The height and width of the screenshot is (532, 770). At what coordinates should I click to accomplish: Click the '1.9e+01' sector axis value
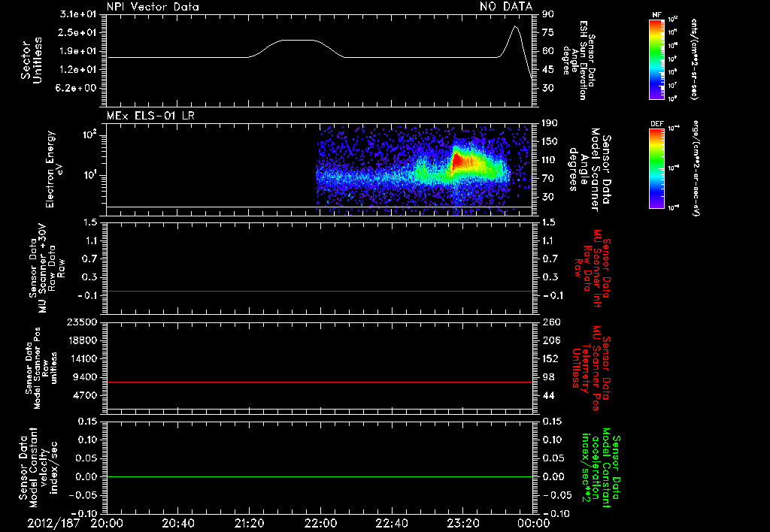click(78, 51)
